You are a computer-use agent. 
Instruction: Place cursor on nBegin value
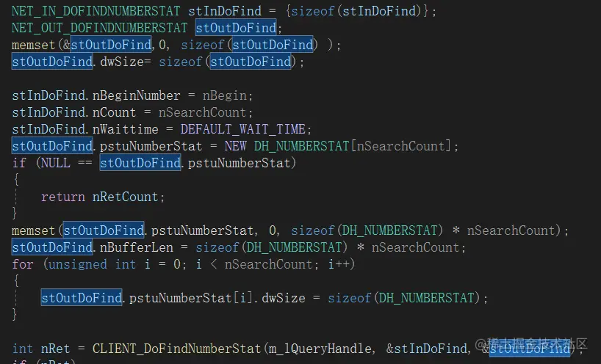click(225, 95)
